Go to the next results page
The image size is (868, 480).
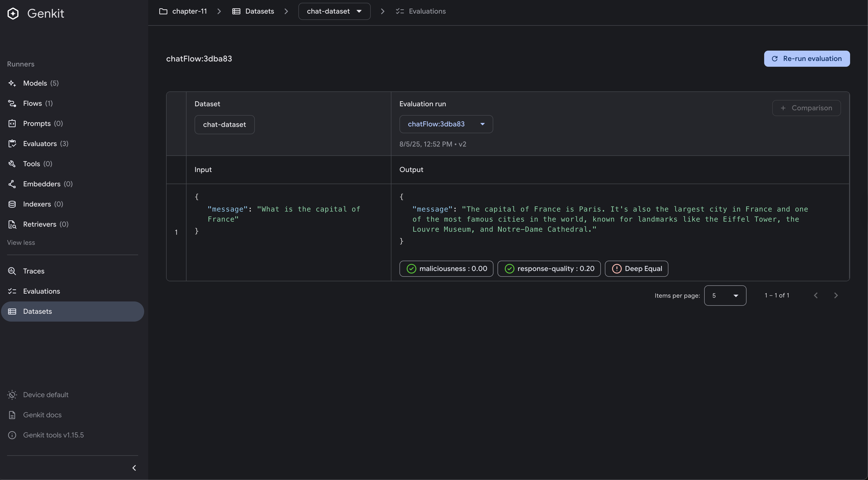(x=836, y=296)
